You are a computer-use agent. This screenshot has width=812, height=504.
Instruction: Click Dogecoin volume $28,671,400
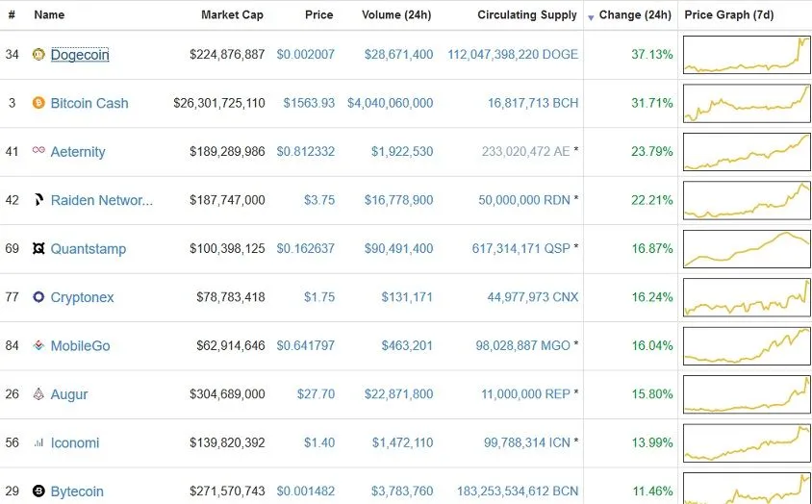(x=398, y=55)
